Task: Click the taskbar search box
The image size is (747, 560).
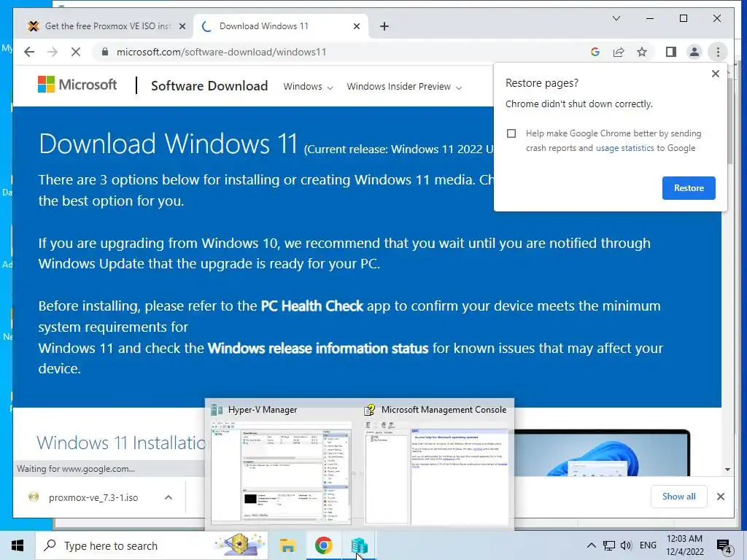Action: [152, 545]
